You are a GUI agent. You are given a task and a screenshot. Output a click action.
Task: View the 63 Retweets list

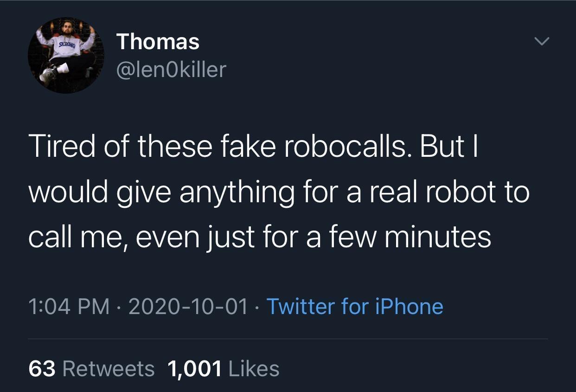91,369
